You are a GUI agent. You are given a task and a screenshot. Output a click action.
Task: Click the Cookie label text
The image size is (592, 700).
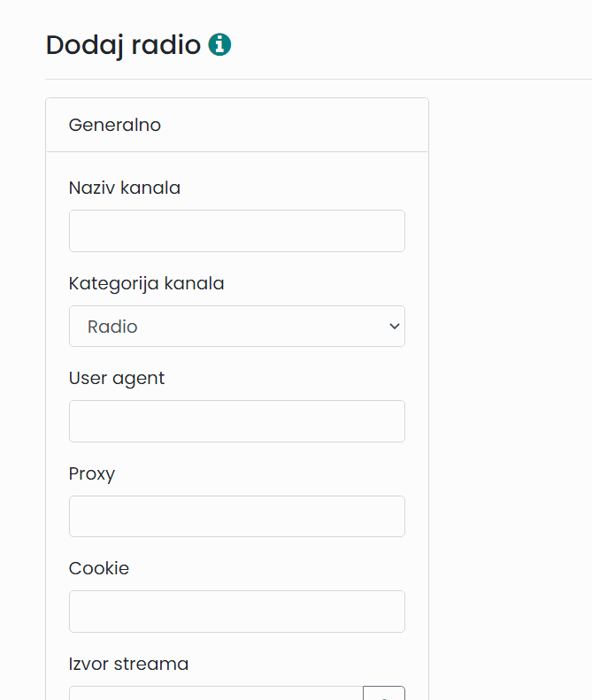99,569
